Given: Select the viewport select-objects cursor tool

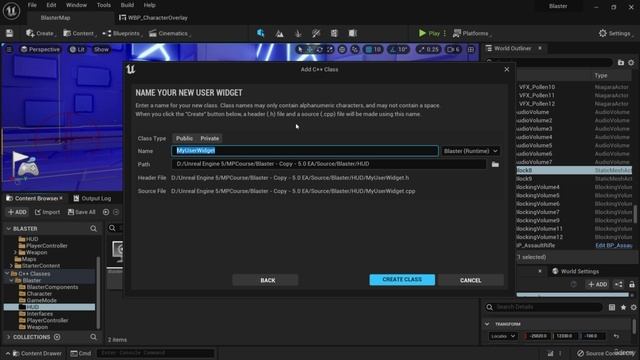Looking at the screenshot, I should tap(300, 49).
